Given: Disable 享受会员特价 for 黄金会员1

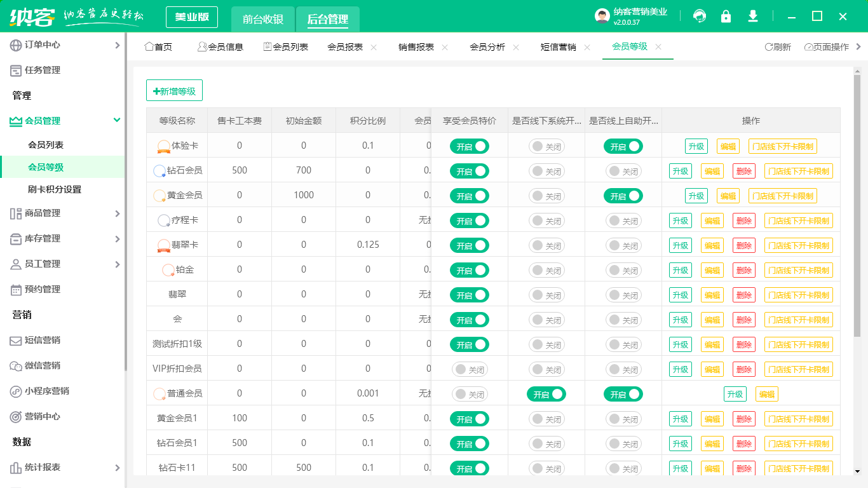Looking at the screenshot, I should 470,419.
